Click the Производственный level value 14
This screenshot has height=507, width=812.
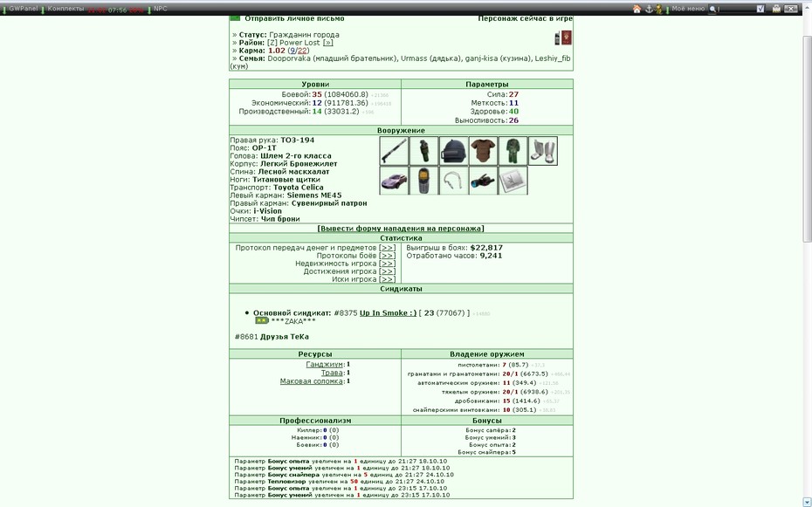tap(317, 112)
